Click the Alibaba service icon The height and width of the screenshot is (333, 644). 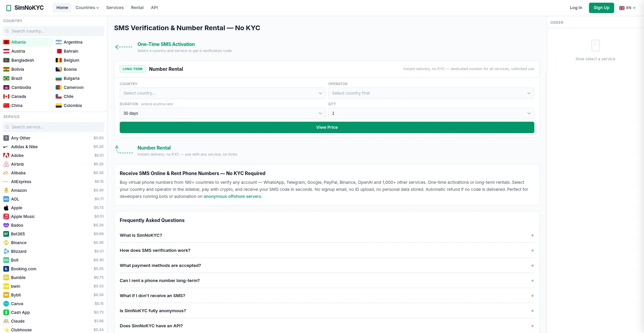click(6, 173)
